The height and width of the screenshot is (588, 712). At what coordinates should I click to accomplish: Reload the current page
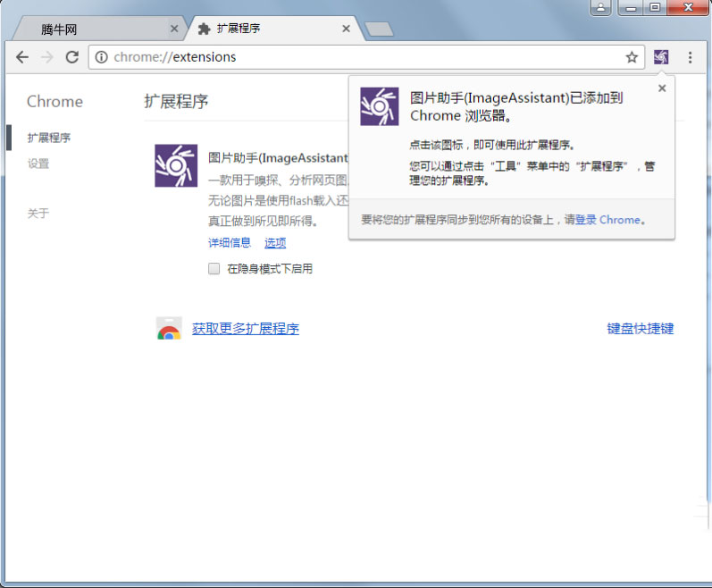point(72,57)
